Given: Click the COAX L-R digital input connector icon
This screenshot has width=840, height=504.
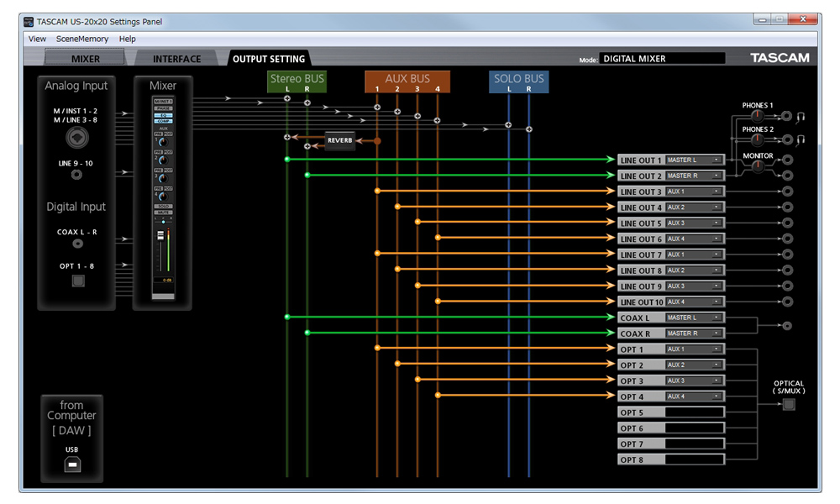Looking at the screenshot, I should pos(77,244).
